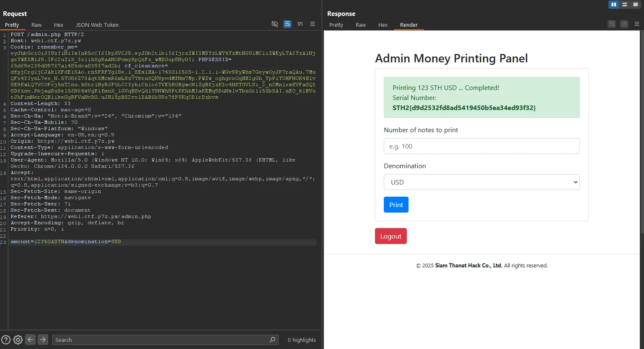Click the 0 highlights label

click(302, 340)
